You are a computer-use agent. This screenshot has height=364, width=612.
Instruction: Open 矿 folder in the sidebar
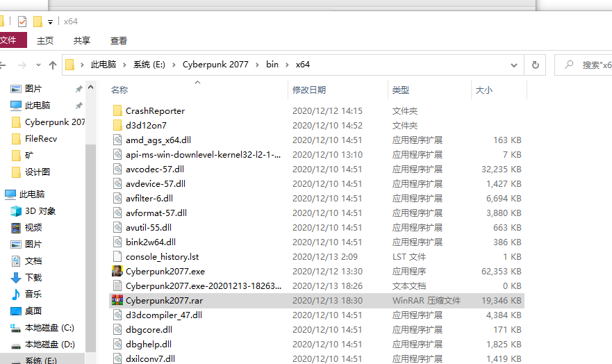(x=29, y=156)
